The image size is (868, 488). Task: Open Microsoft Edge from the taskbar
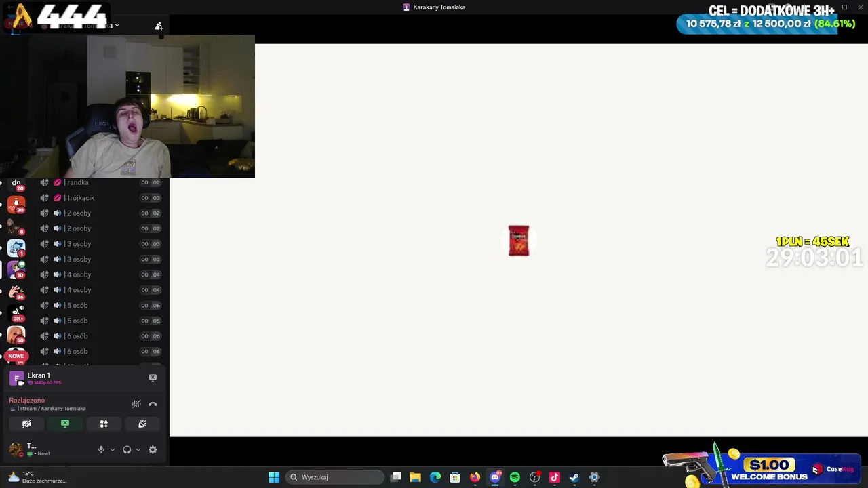[435, 477]
